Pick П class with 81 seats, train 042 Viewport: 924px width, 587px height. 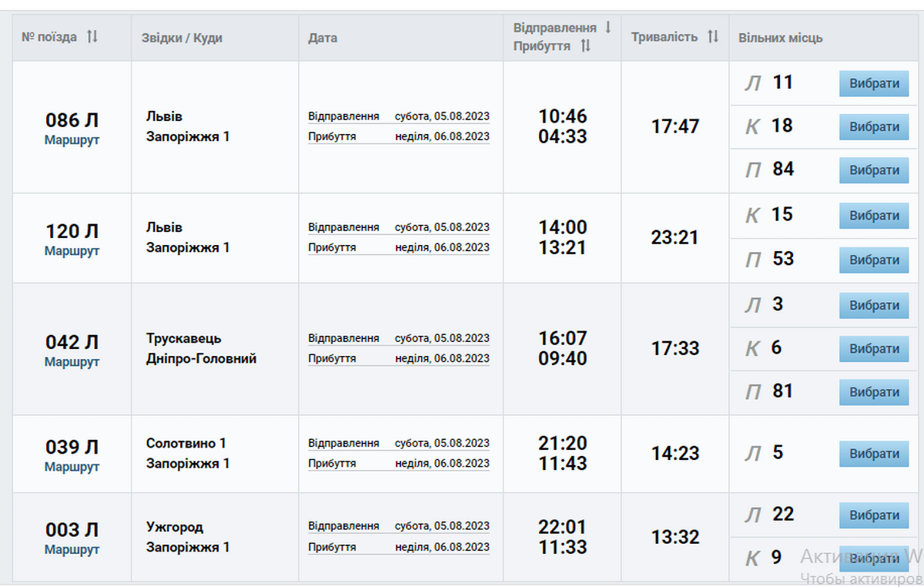pyautogui.click(x=874, y=392)
